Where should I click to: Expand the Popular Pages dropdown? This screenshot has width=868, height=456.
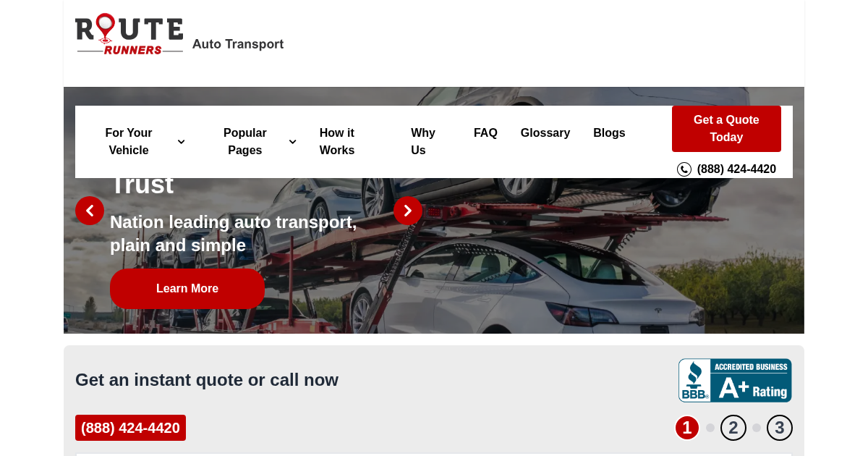245,142
